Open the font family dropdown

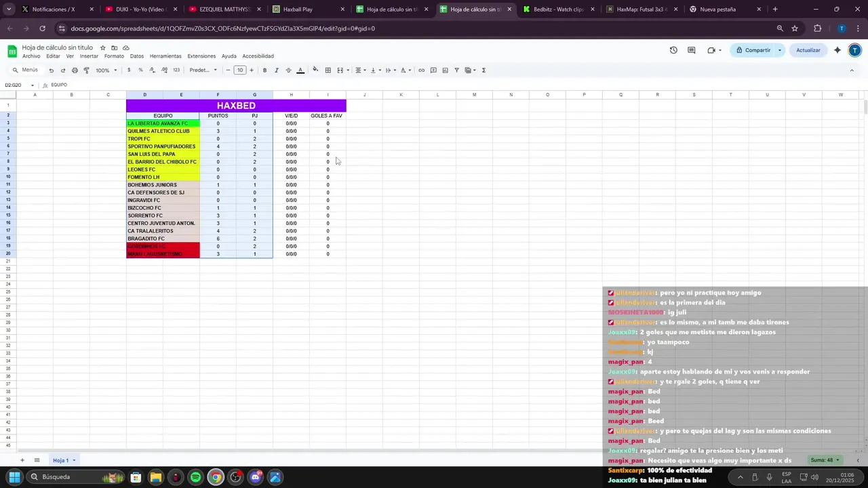203,70
